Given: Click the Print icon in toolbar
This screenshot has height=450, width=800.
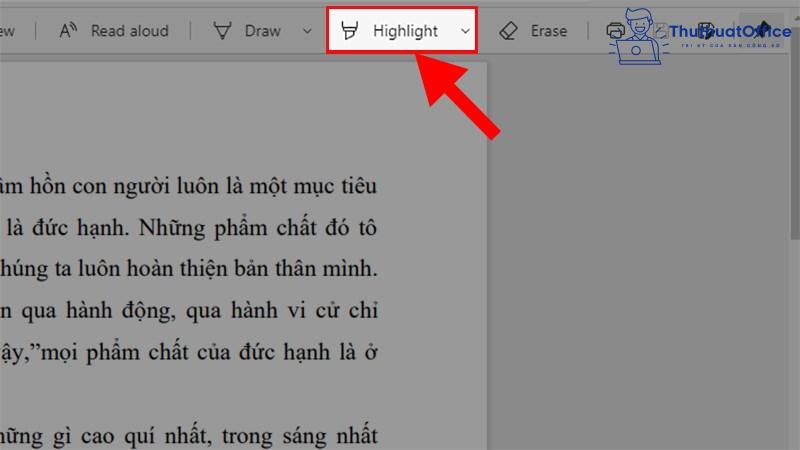Looking at the screenshot, I should click(x=615, y=31).
